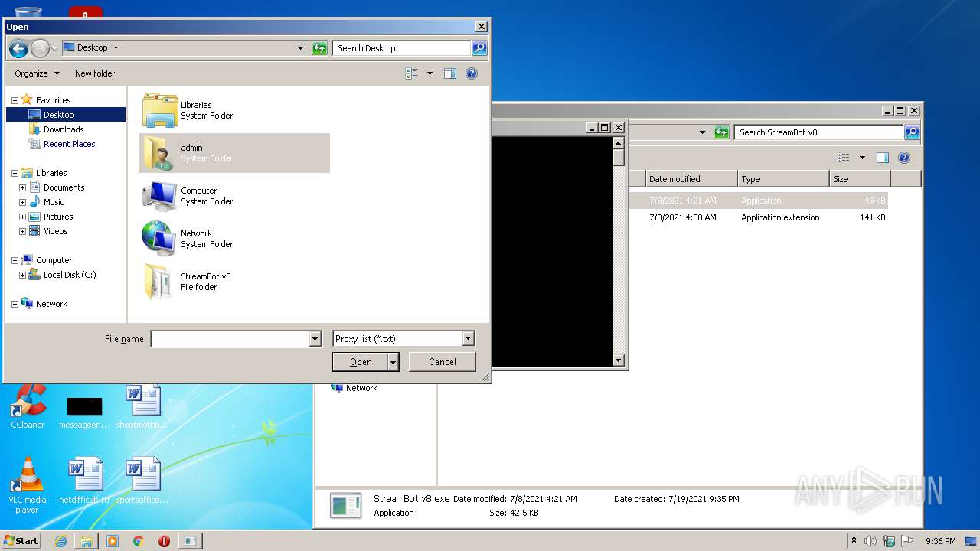The height and width of the screenshot is (551, 980).
Task: Sort by Size column in explorer
Action: pos(860,179)
